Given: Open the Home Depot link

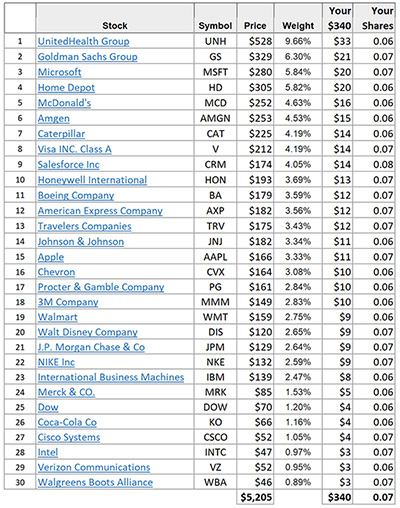Looking at the screenshot, I should 66,87.
